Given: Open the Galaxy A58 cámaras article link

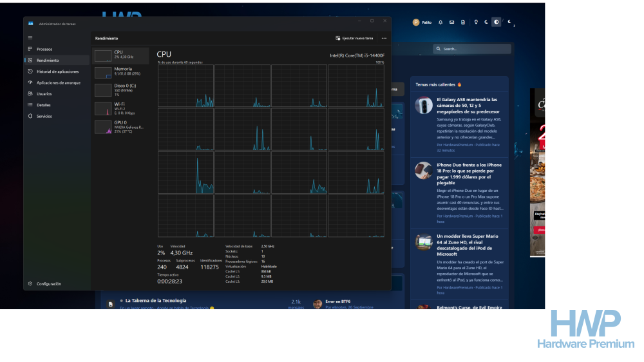Looking at the screenshot, I should pos(468,106).
